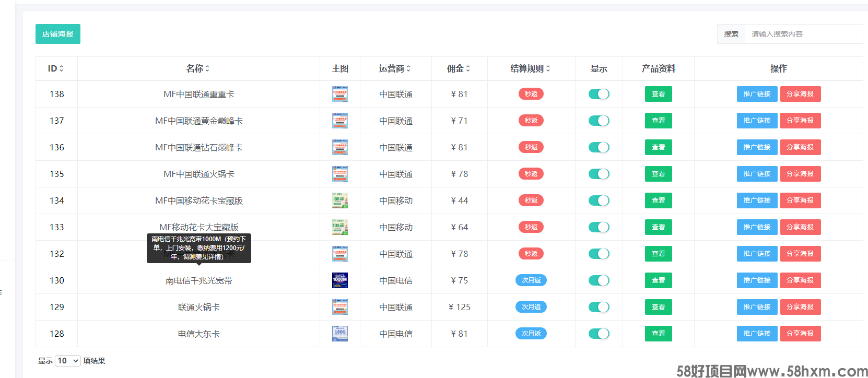Open thumbnail of MF中国移动花卡宝藏版
Viewport: 868px width, 378px height.
340,200
